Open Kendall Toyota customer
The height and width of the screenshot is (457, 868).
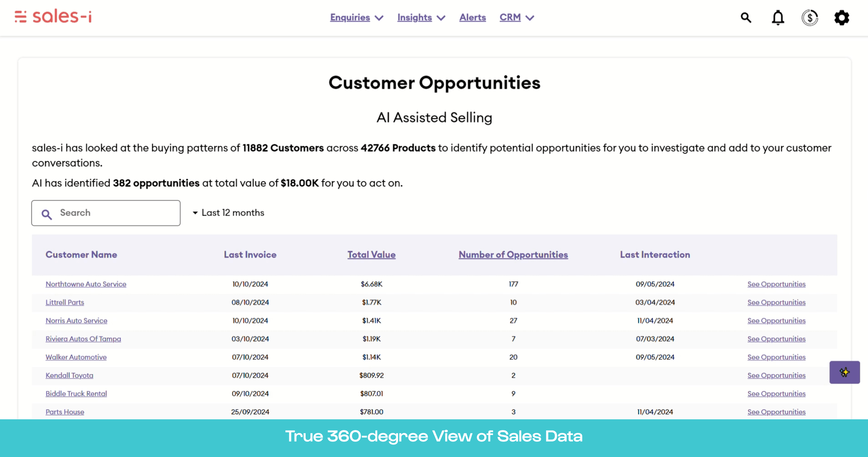click(69, 375)
